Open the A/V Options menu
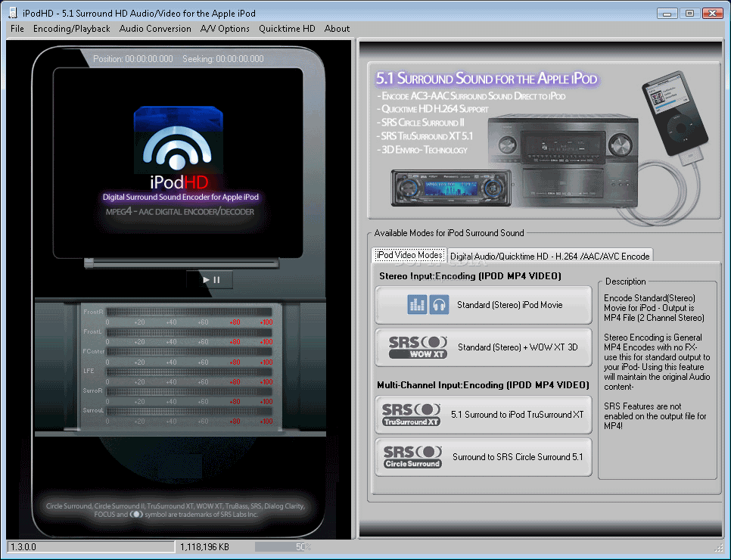Viewport: 731px width, 560px height. tap(225, 29)
